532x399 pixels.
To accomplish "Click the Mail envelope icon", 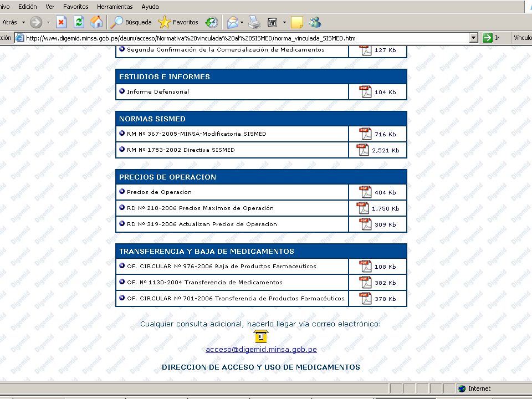I will 232,22.
